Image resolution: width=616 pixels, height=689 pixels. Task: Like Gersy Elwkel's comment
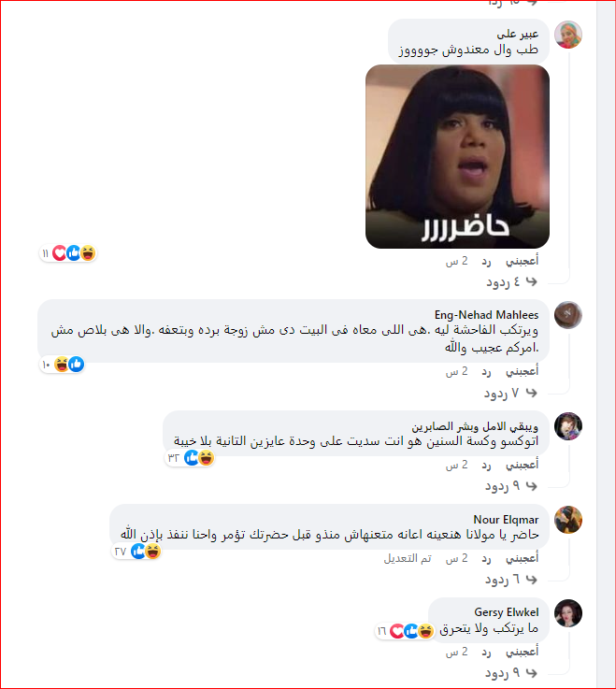tap(522, 652)
